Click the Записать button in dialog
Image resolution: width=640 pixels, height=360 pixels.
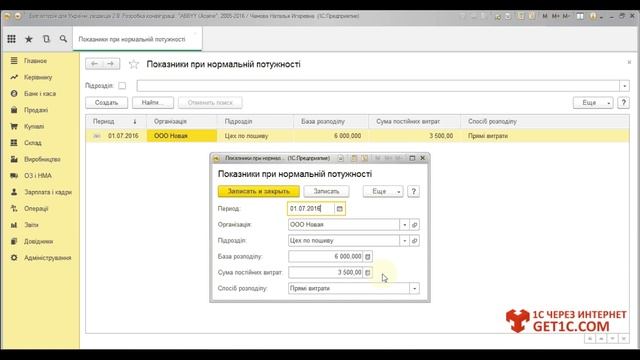(x=326, y=191)
